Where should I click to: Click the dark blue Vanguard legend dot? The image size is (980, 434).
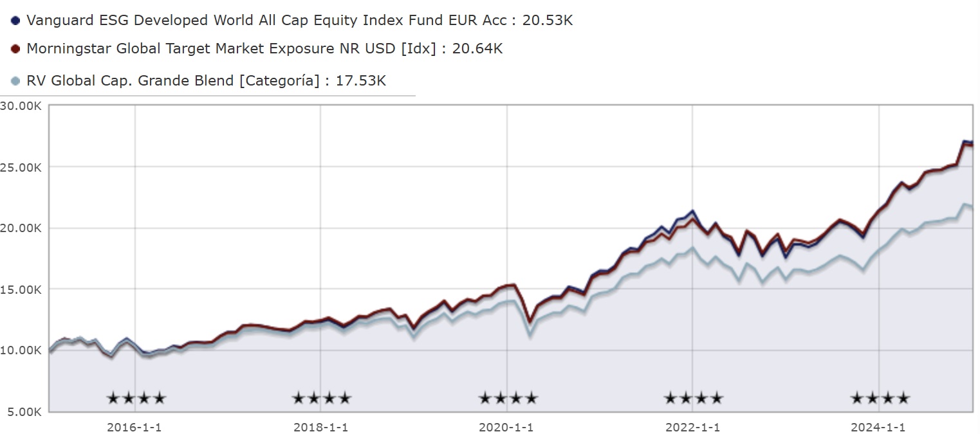tap(16, 21)
